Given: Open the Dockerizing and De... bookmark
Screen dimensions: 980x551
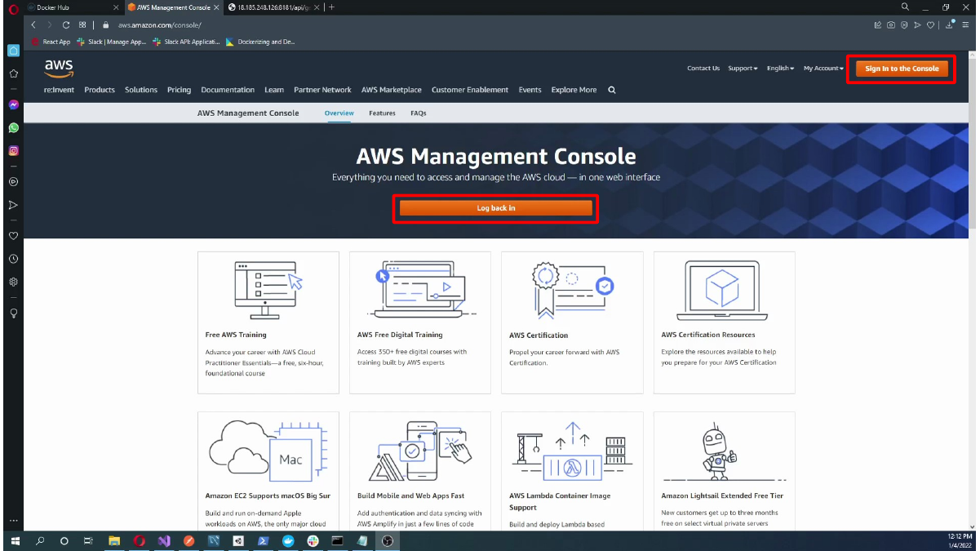Looking at the screenshot, I should pyautogui.click(x=261, y=42).
